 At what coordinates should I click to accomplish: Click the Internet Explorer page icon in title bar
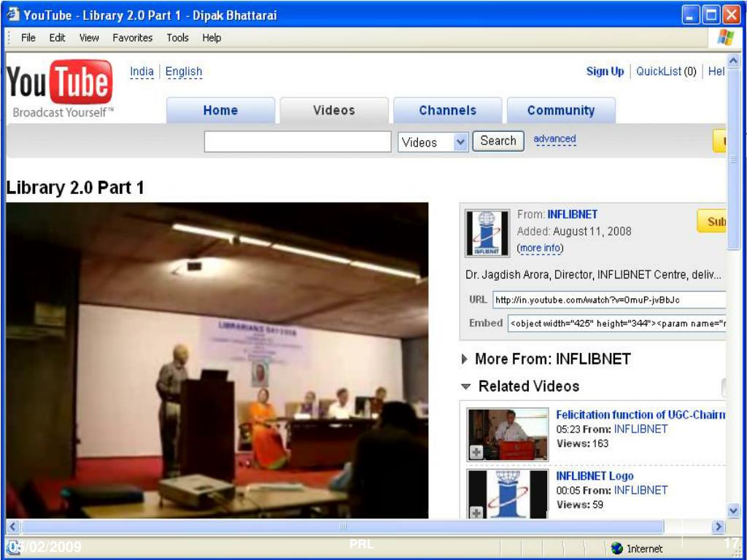point(13,15)
